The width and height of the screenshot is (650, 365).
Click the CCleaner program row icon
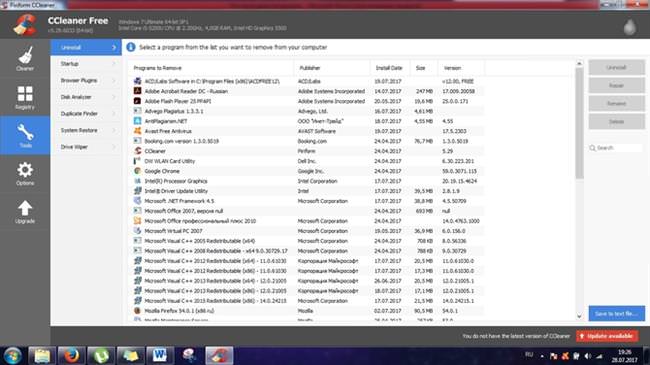137,151
